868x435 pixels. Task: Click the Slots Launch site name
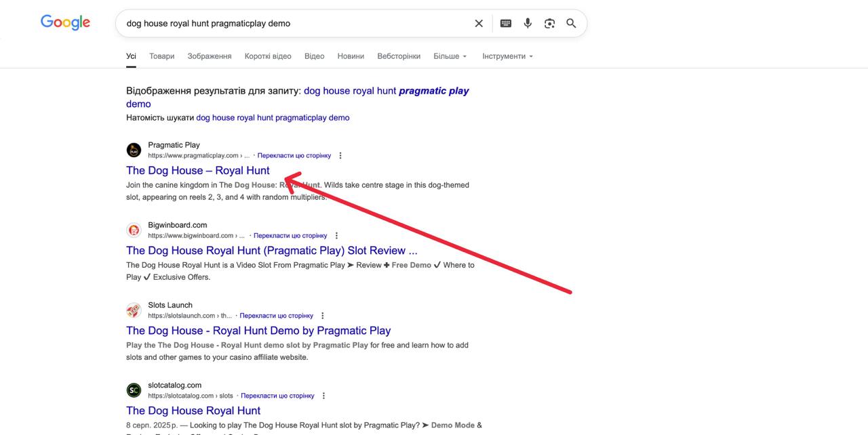(x=170, y=305)
